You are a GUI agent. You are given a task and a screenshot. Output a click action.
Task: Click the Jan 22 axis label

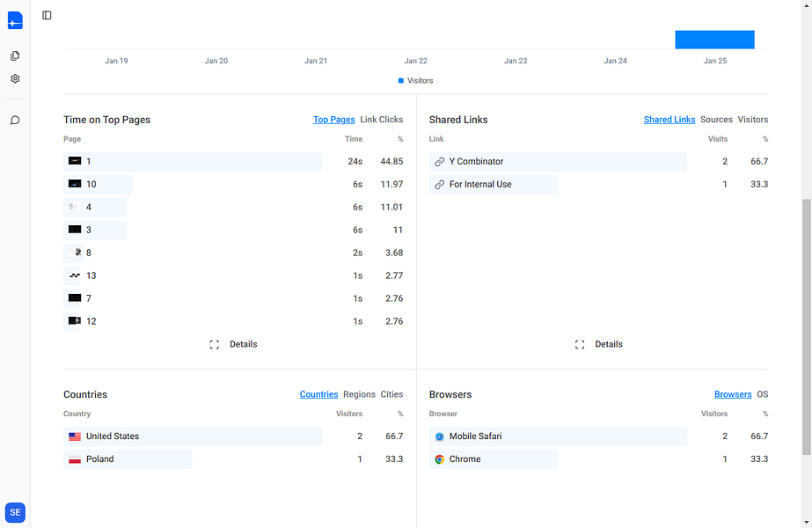point(416,61)
